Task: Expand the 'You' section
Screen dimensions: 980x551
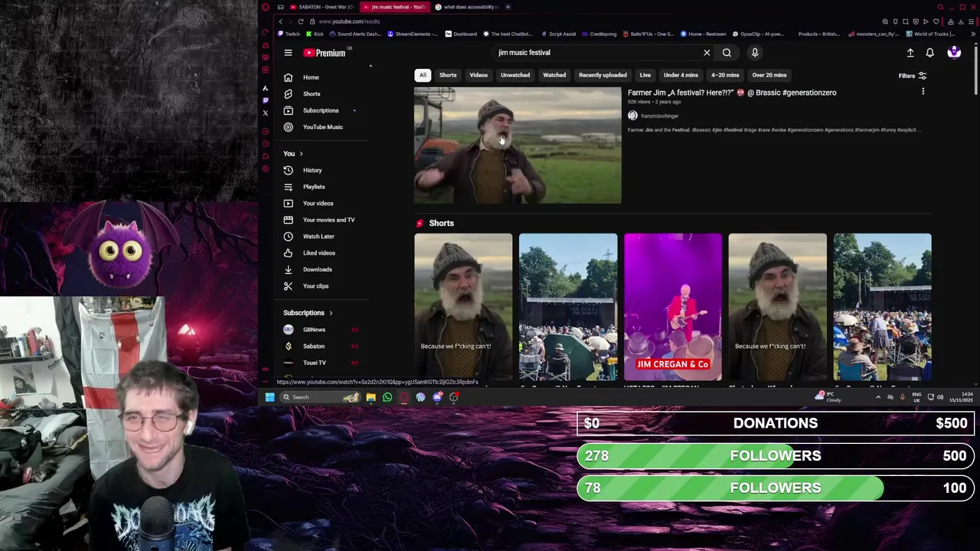Action: [293, 154]
